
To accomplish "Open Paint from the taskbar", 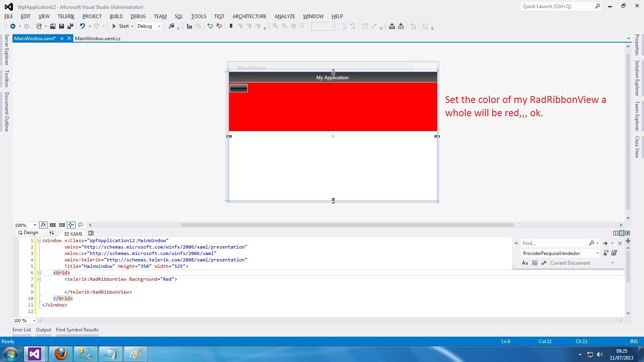I will (x=136, y=354).
